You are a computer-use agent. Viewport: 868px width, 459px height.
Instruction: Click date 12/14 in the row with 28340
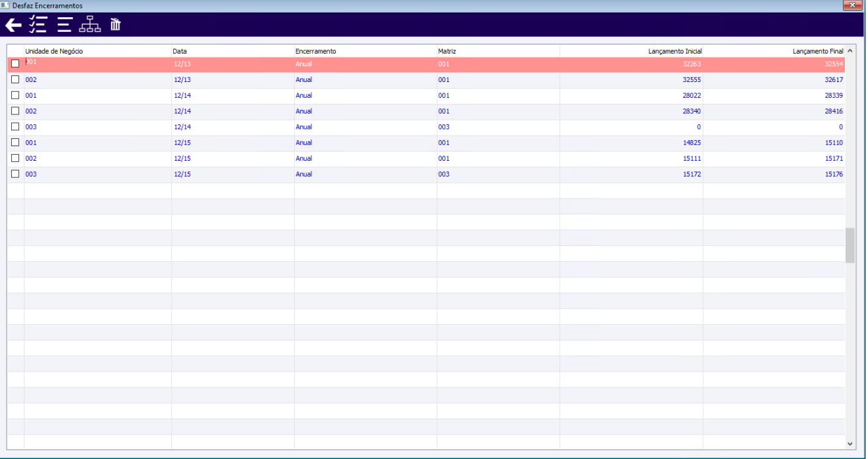pos(233,112)
